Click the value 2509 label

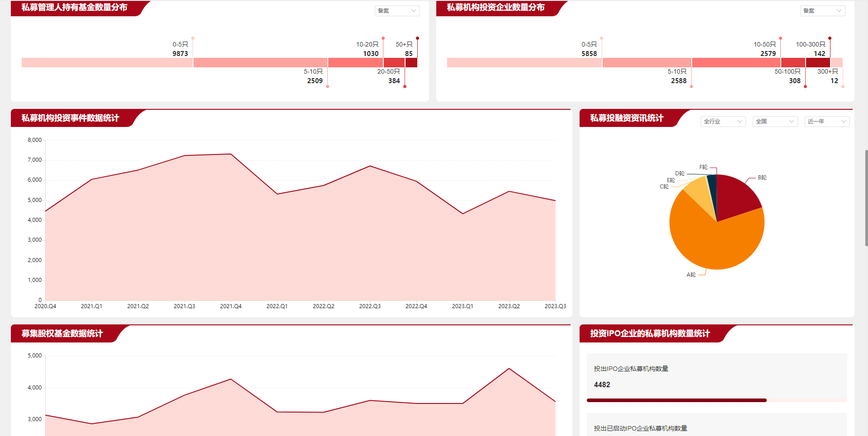315,81
